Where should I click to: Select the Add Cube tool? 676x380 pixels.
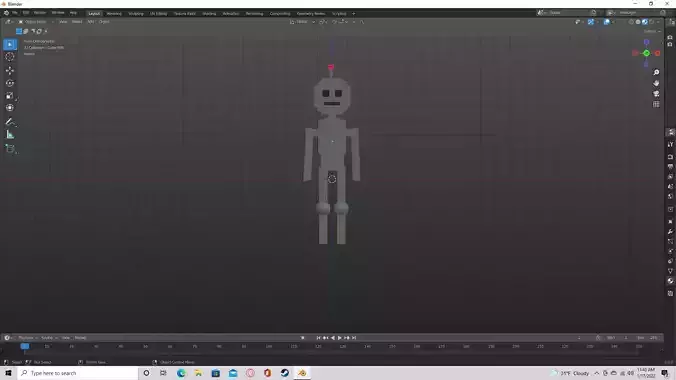pyautogui.click(x=10, y=149)
